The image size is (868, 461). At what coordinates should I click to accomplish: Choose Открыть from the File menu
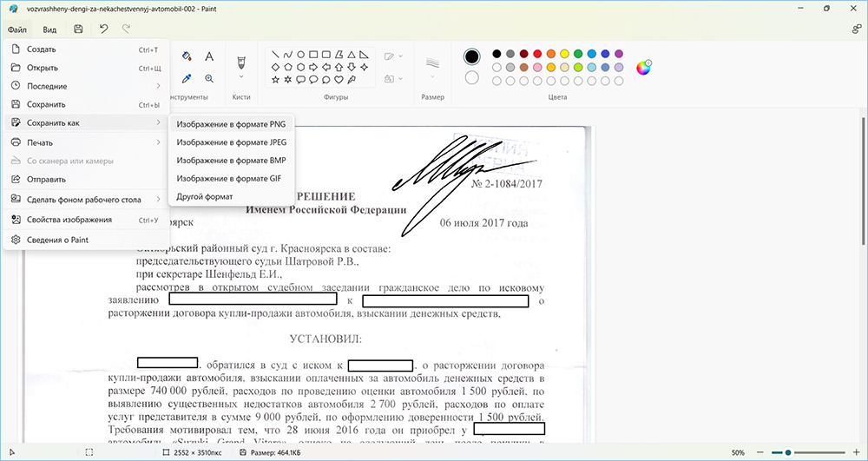click(86, 68)
